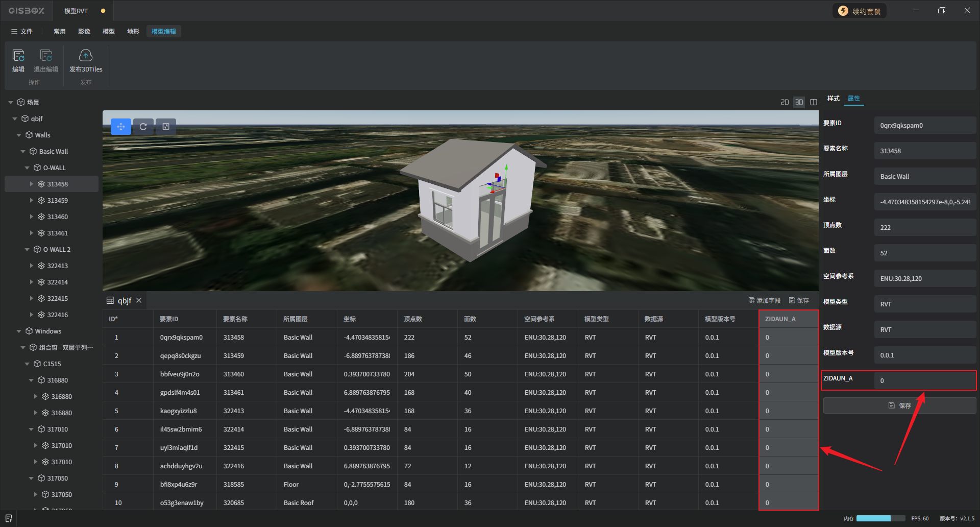This screenshot has height=527, width=980.
Task: Close the qbjf attribute table tab
Action: 139,300
